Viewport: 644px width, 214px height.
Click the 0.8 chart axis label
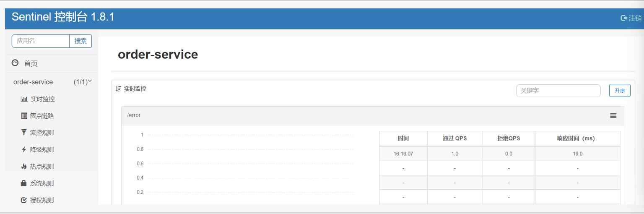click(140, 149)
